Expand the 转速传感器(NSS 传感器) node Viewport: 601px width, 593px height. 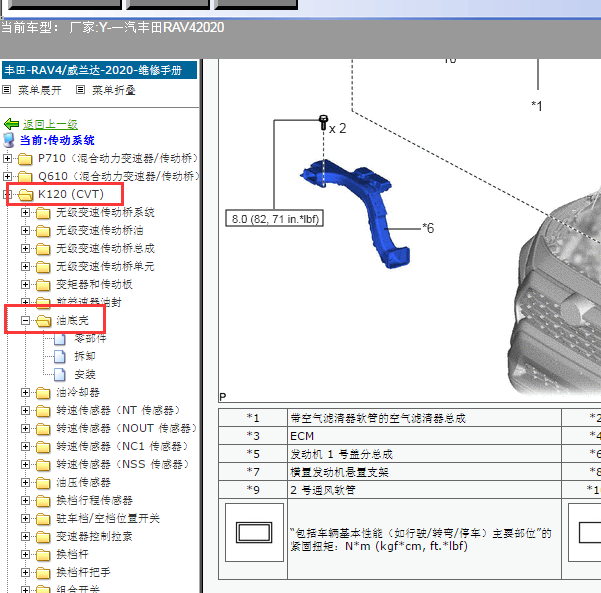[25, 464]
